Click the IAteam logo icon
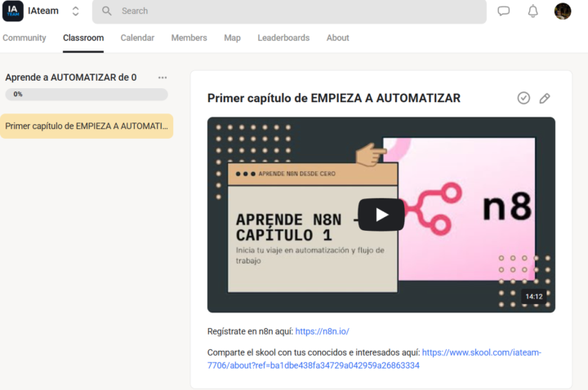The height and width of the screenshot is (390, 588). click(x=13, y=11)
